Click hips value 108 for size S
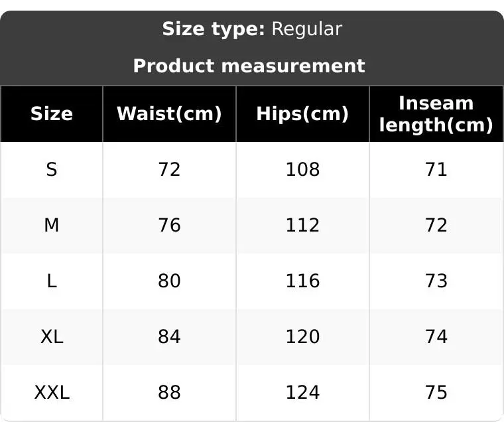 coord(302,170)
